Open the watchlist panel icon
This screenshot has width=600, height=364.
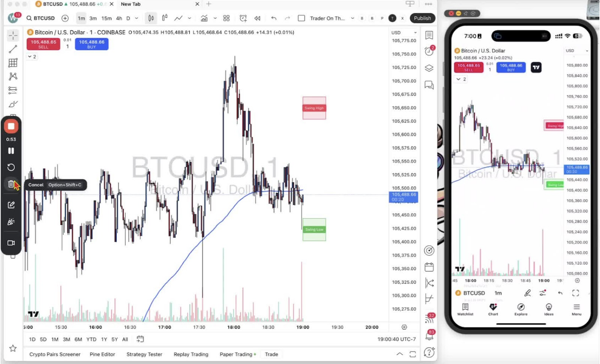click(x=429, y=35)
